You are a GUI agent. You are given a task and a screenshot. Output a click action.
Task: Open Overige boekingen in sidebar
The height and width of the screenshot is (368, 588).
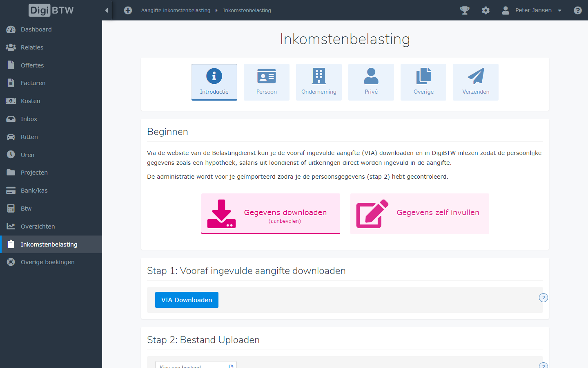(48, 262)
